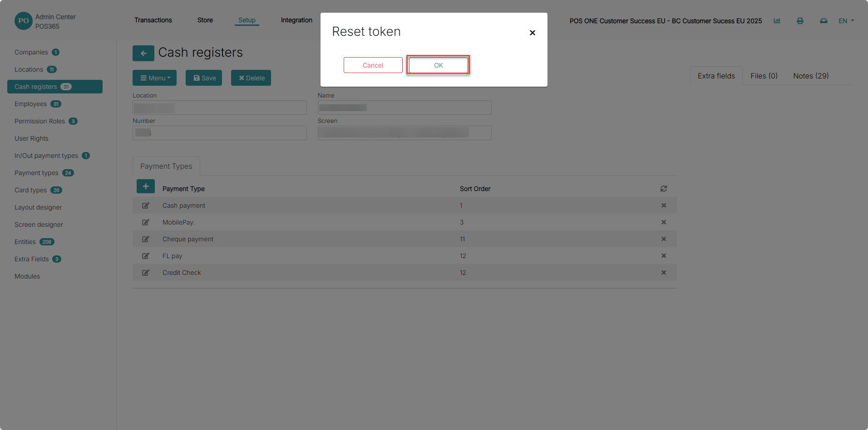The width and height of the screenshot is (868, 430).
Task: Close the Reset token dialog with X
Action: (533, 33)
